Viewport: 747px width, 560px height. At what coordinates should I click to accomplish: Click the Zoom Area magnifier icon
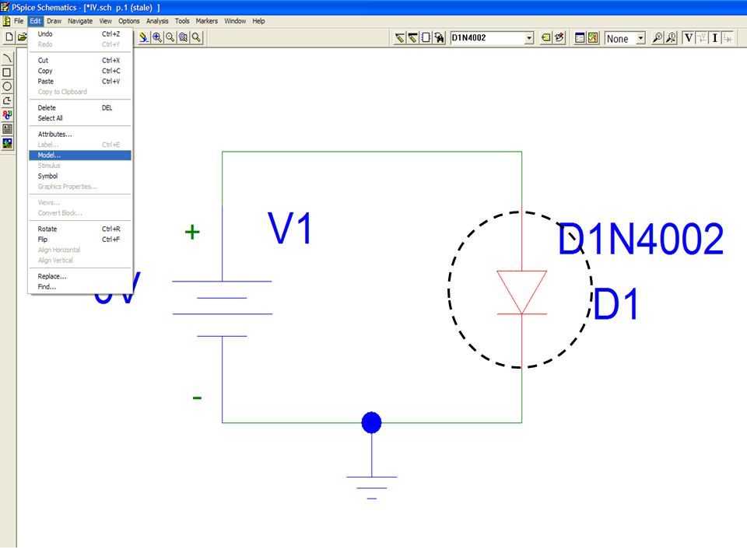[x=183, y=37]
